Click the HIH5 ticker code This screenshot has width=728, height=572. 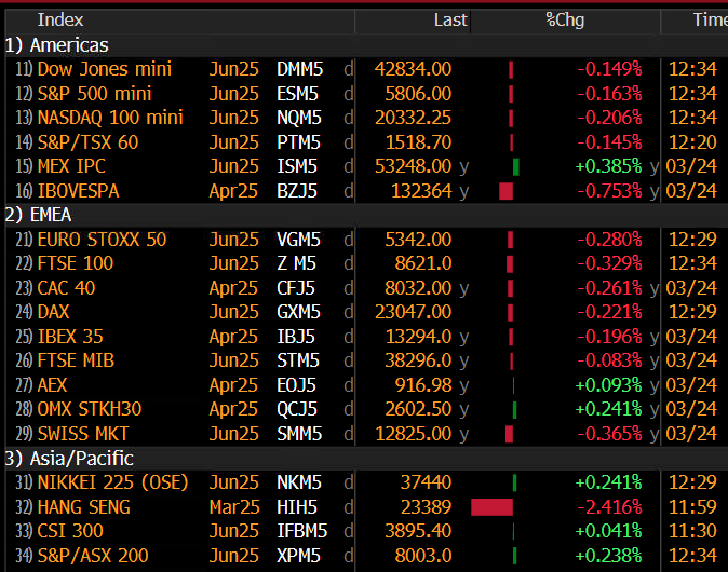click(296, 507)
